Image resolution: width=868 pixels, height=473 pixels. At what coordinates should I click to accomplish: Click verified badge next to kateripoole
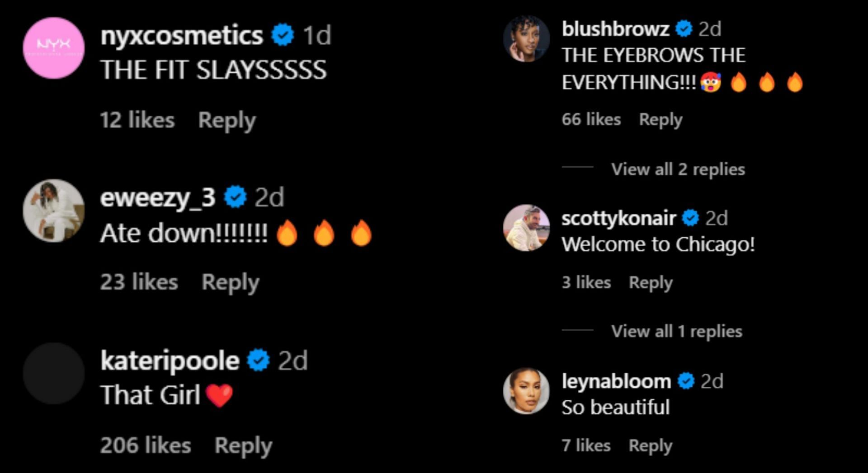pos(258,360)
